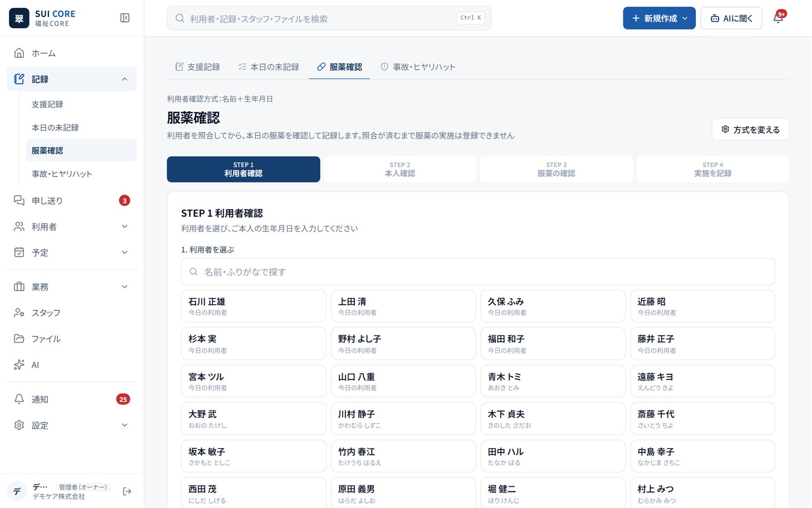Click the 申し送り sidebar item

click(72, 201)
